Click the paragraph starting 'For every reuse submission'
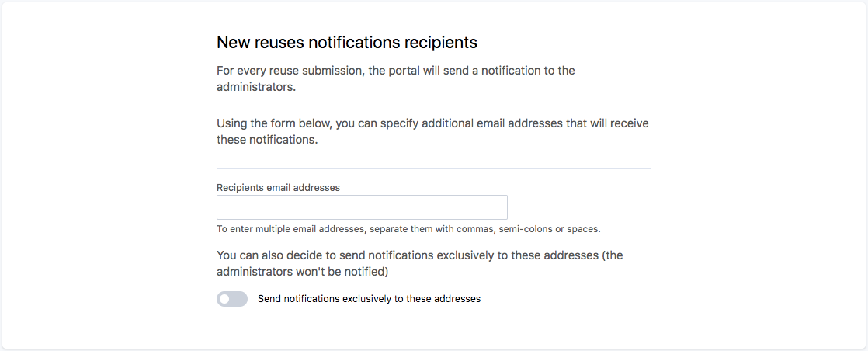Image resolution: width=868 pixels, height=351 pixels. (395, 71)
